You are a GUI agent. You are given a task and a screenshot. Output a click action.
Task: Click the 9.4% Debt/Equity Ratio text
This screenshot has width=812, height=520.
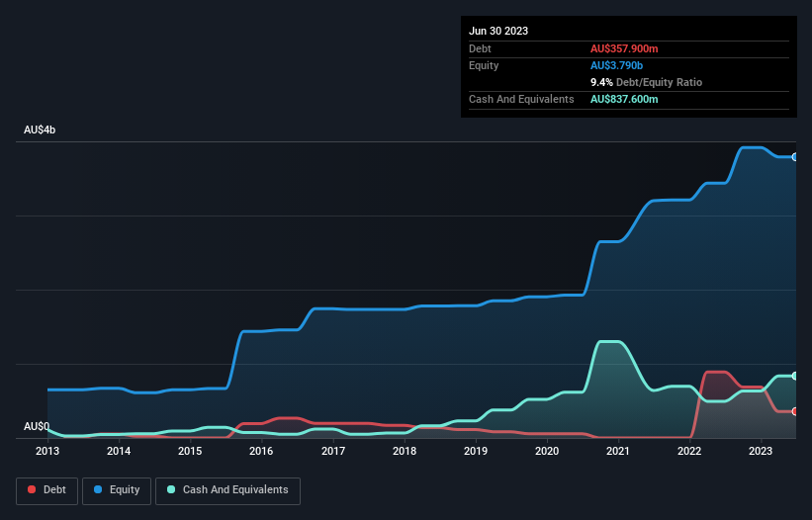646,82
